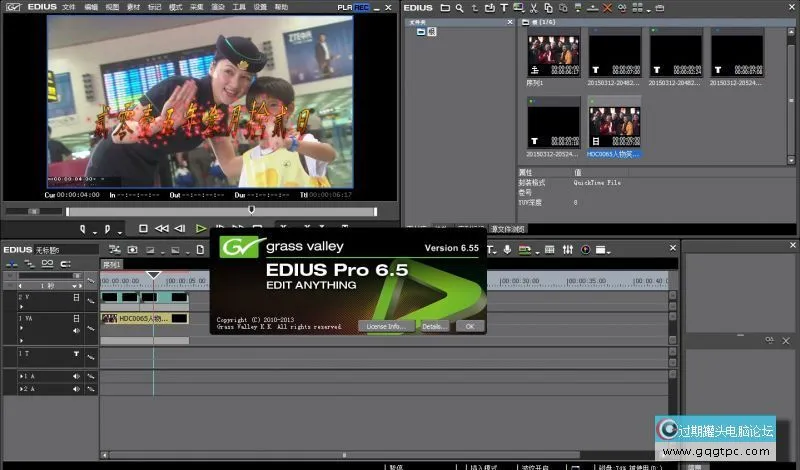Viewport: 800px width, 470px height.
Task: Expand the 2 V track
Action: 21,307
